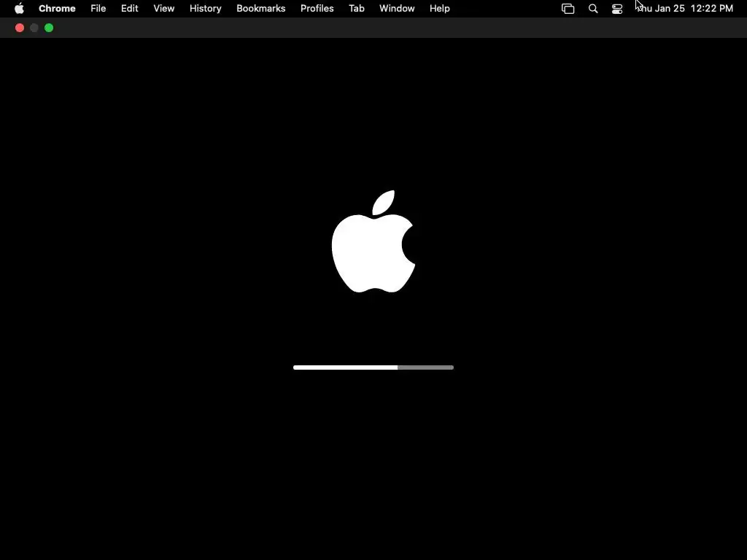Screen dimensions: 747x560
Task: Click the boot progress bar
Action: (373, 367)
